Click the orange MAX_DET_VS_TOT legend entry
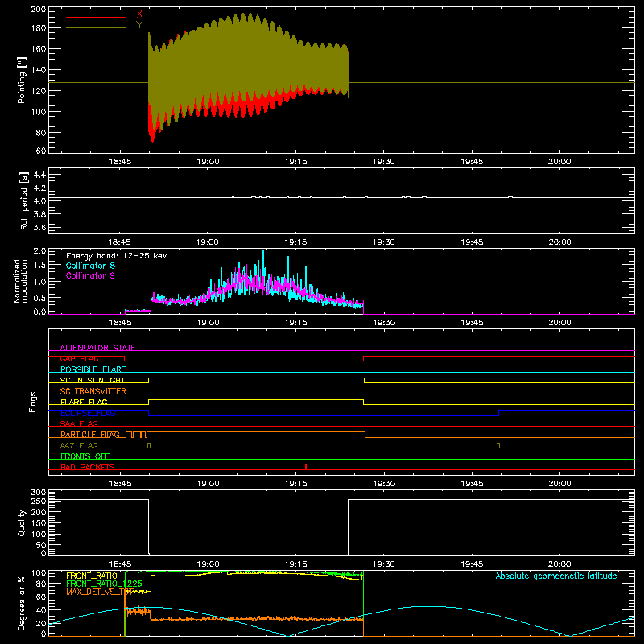 click(100, 592)
